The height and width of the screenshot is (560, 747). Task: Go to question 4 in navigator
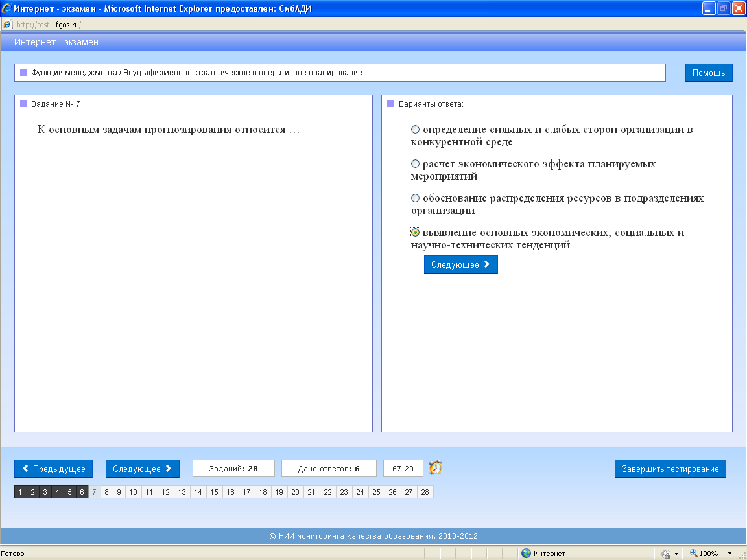coord(57,492)
